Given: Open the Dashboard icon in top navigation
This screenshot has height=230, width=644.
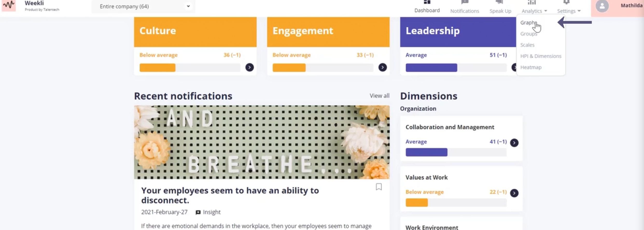Looking at the screenshot, I should point(427,2).
